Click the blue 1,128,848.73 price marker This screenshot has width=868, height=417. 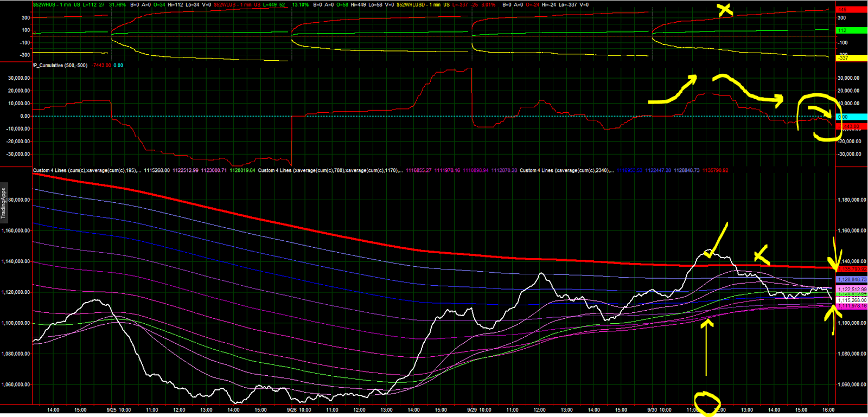(x=852, y=279)
